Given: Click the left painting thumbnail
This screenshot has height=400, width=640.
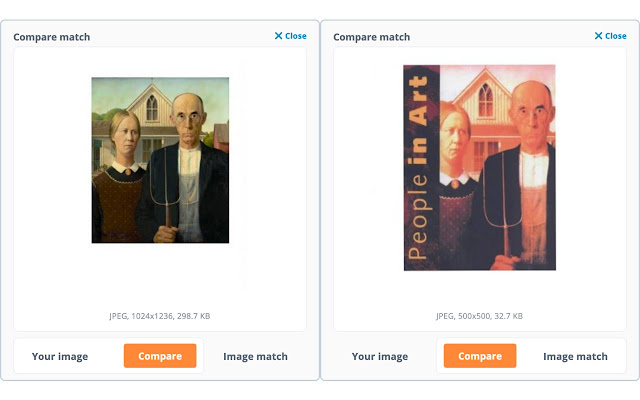Looking at the screenshot, I should 160,160.
